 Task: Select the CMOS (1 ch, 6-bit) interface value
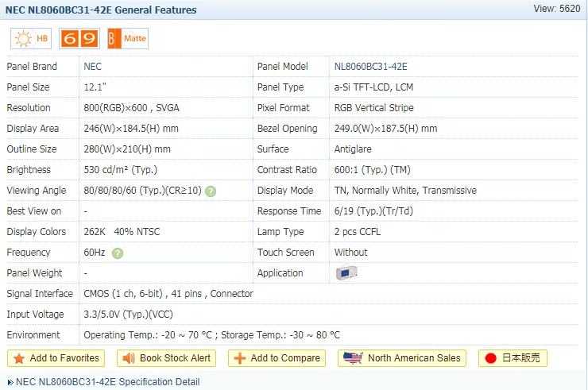(x=168, y=293)
